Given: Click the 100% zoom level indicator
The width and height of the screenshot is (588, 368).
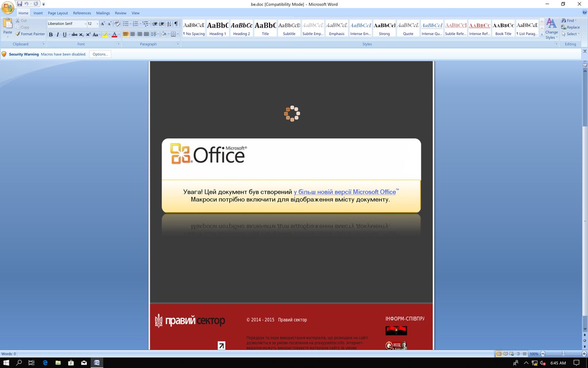Looking at the screenshot, I should [534, 353].
